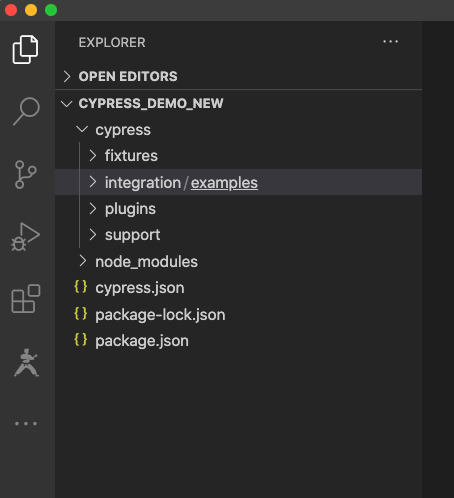454x498 pixels.
Task: Expand the support folder chevron
Action: pos(93,235)
